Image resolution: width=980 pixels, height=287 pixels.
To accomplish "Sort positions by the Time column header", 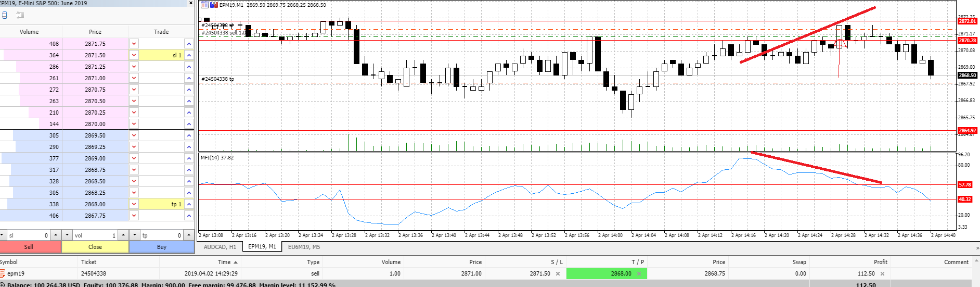I will [x=200, y=262].
